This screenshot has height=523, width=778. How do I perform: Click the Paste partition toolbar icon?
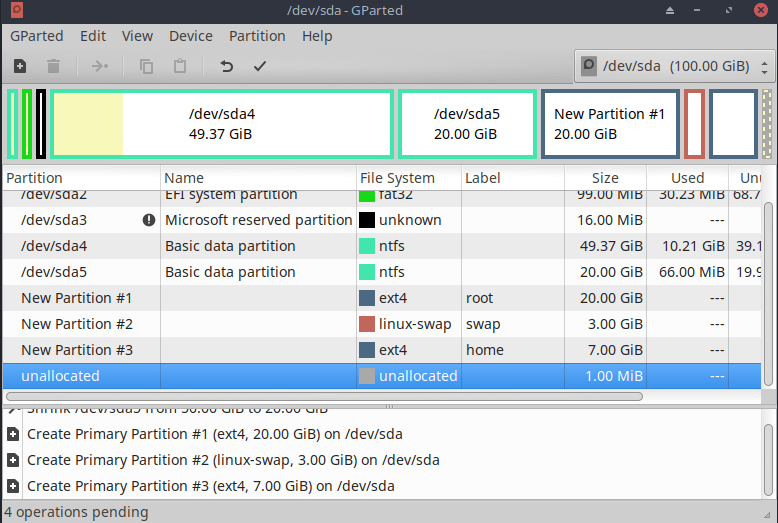(180, 66)
